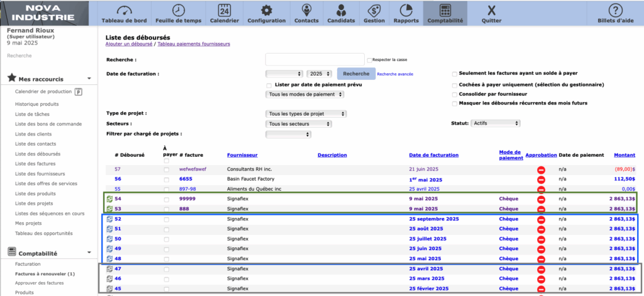Expand the Statut Actifs dropdown
This screenshot has width=644, height=296.
coord(496,123)
